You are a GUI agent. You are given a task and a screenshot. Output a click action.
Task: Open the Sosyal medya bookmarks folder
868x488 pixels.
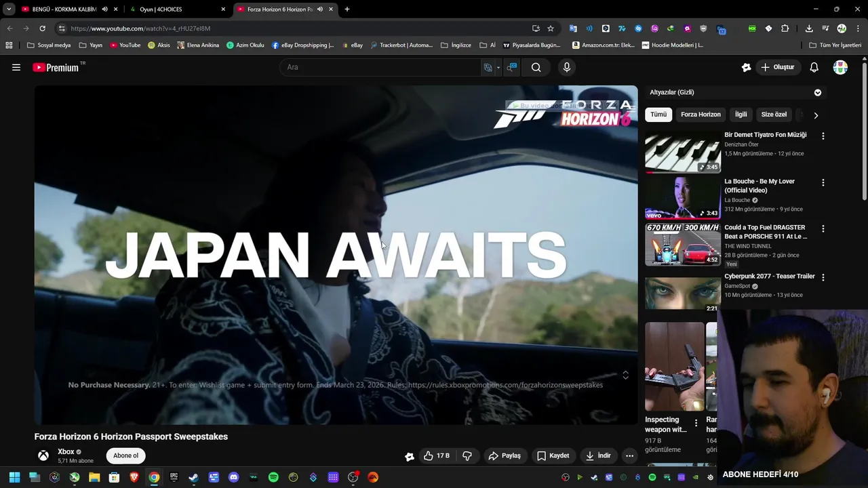pyautogui.click(x=49, y=45)
